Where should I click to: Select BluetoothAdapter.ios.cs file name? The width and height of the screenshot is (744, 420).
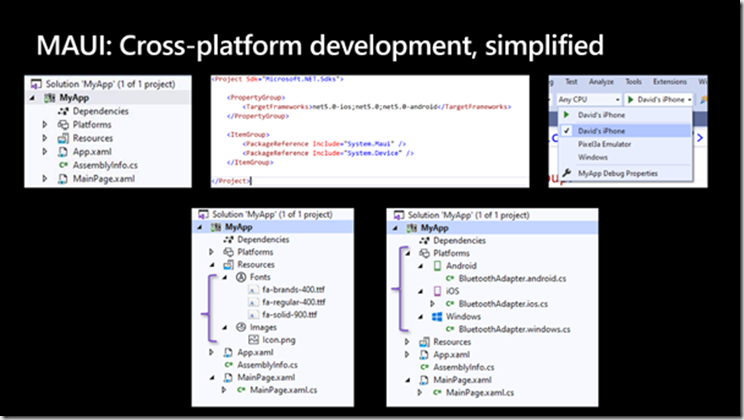[503, 304]
